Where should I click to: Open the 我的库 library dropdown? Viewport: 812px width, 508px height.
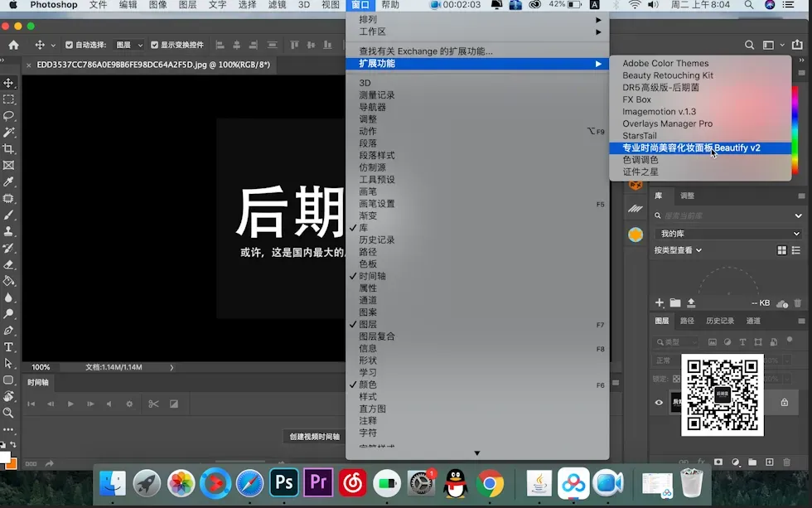point(728,234)
